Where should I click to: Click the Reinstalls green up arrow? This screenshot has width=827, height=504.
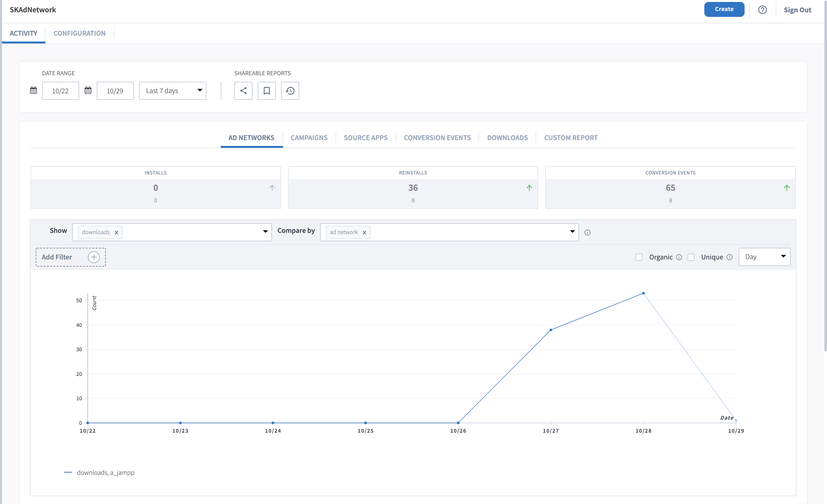coord(529,188)
